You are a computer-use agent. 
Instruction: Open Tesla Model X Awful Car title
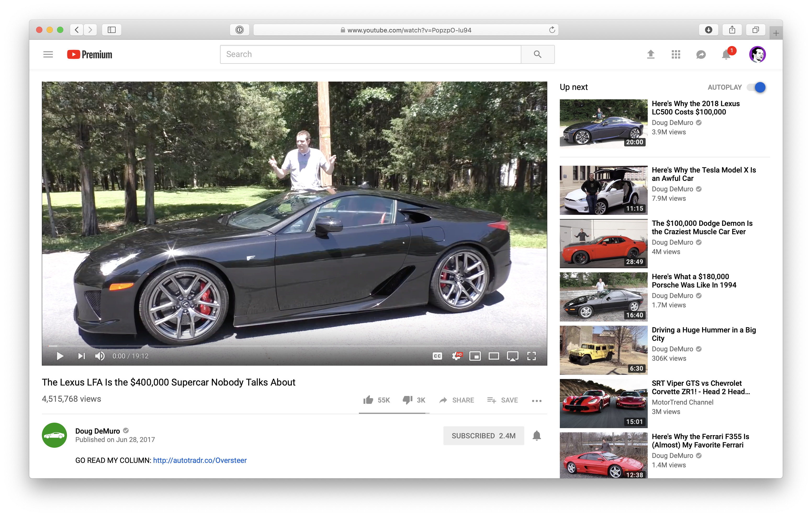point(704,174)
